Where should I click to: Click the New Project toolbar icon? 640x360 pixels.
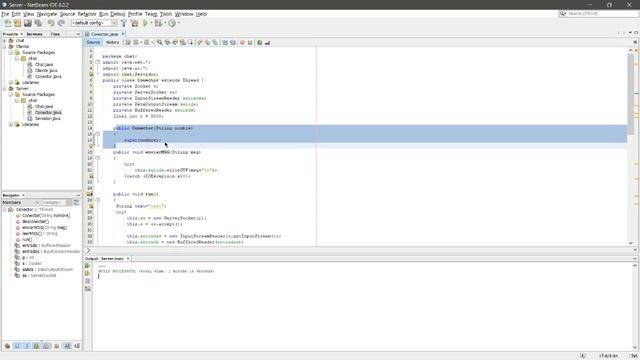click(18, 23)
